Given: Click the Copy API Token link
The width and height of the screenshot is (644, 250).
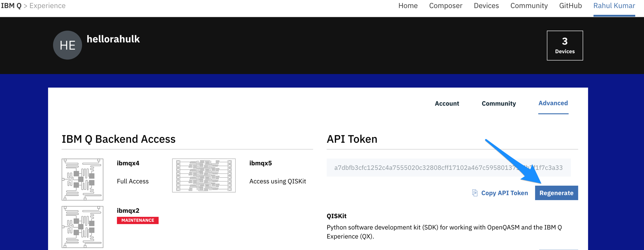Looking at the screenshot, I should coord(504,193).
